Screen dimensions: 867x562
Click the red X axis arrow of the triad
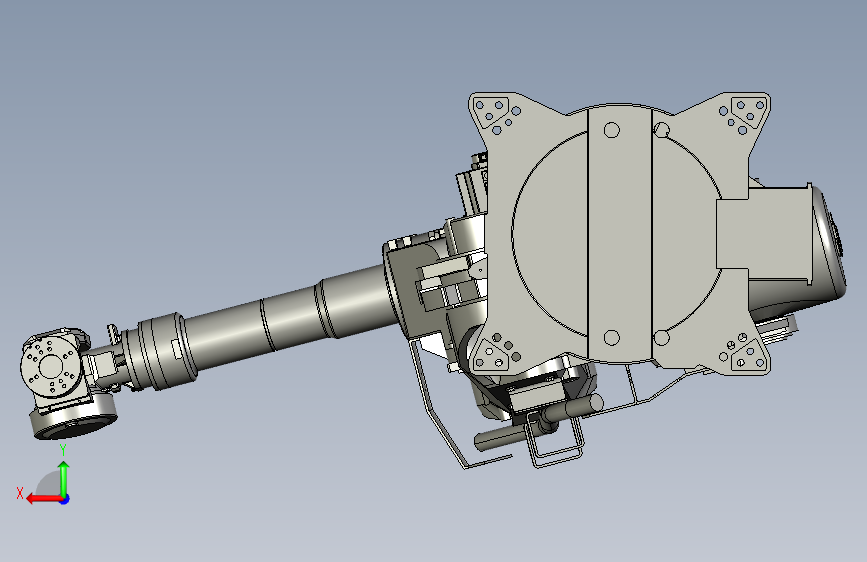[43, 499]
